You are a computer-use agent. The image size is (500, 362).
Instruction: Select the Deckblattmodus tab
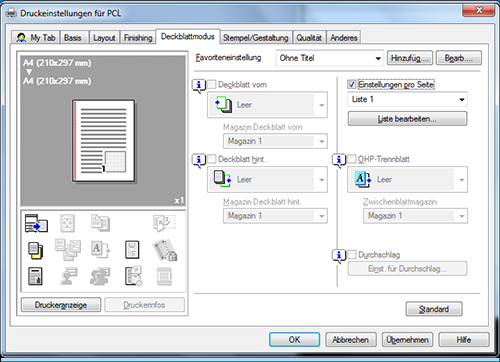click(188, 37)
